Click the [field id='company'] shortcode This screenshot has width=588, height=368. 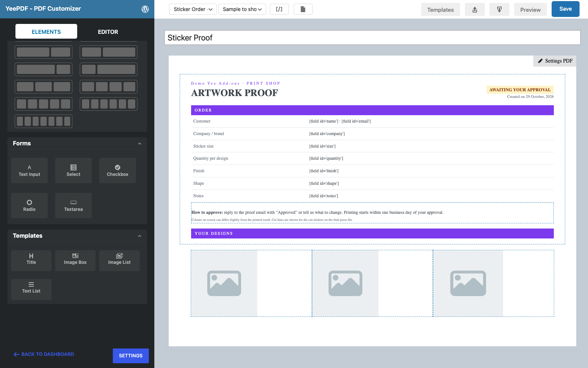[327, 134]
